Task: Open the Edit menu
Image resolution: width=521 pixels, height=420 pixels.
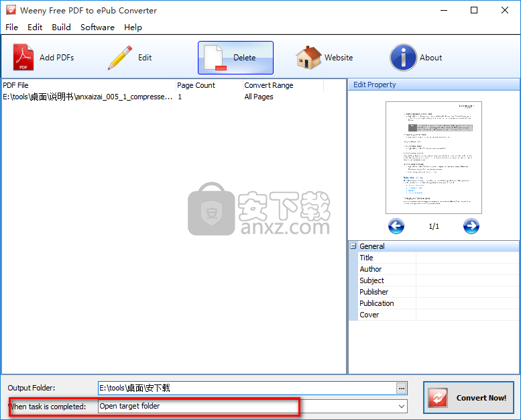Action: (x=35, y=28)
